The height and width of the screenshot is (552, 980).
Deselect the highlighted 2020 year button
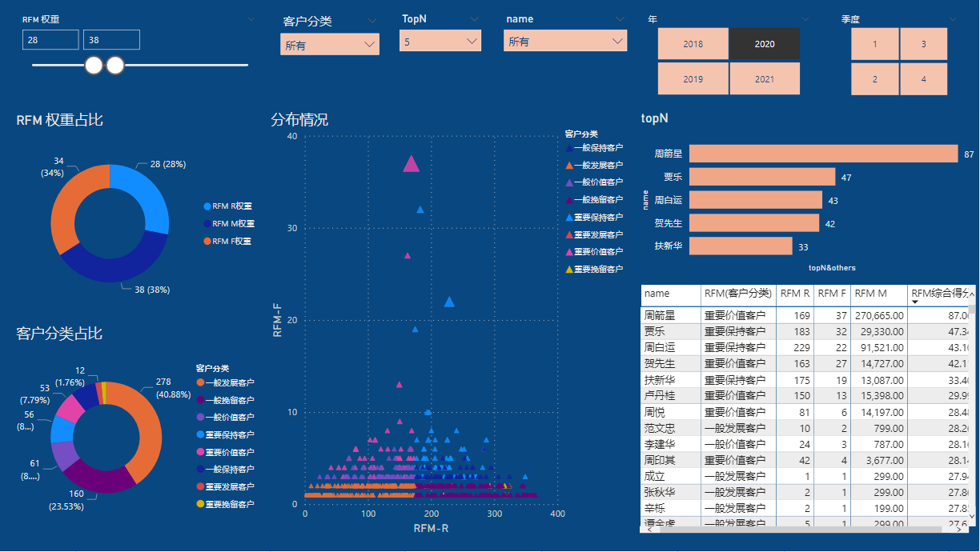tap(765, 43)
